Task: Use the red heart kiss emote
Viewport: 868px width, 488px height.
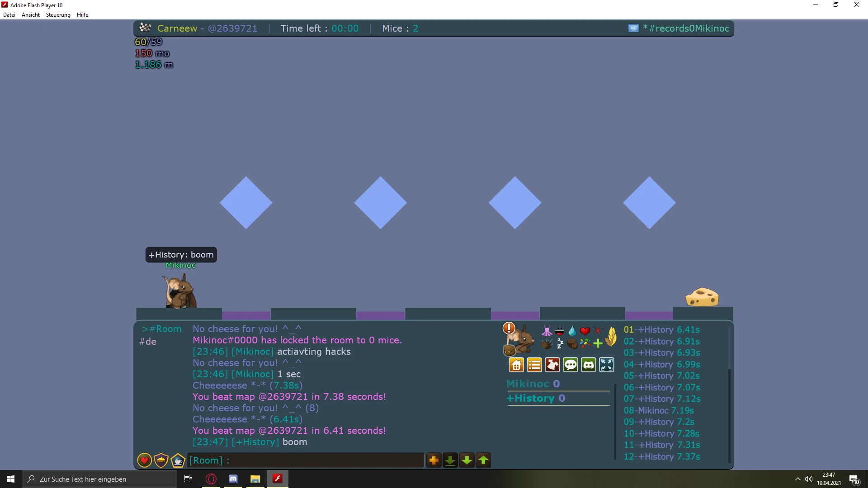Action: [585, 331]
